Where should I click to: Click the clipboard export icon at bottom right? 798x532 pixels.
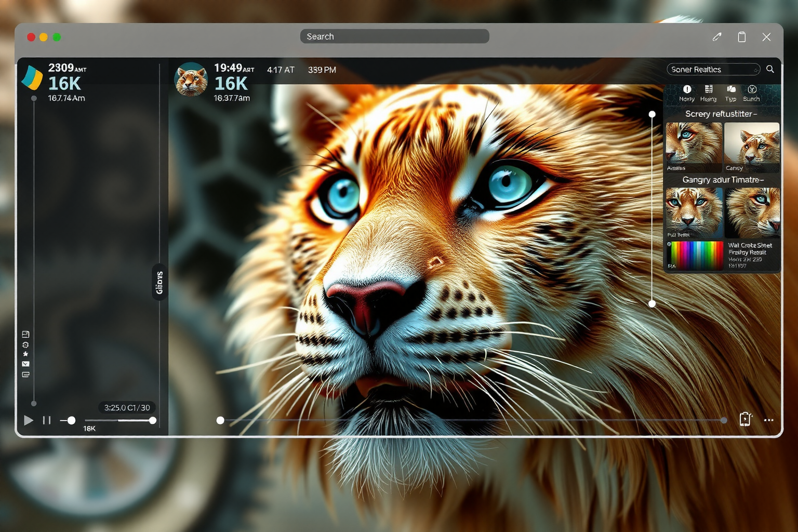pos(746,419)
